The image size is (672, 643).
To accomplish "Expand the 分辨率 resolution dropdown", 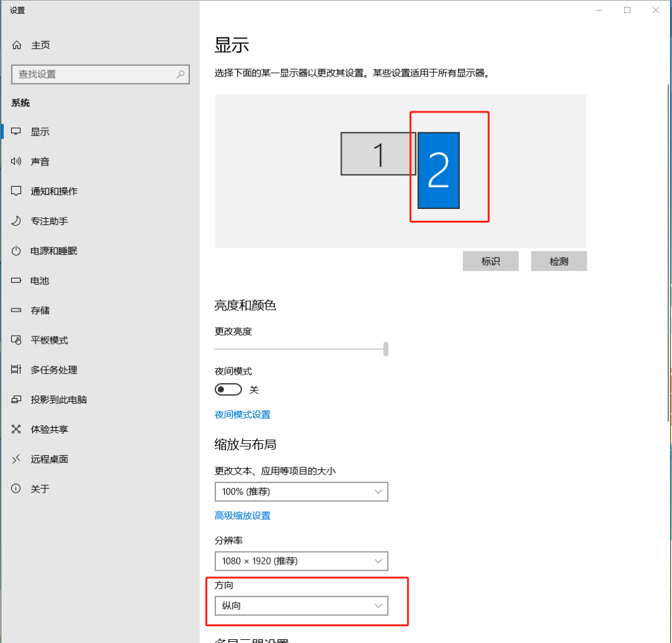I will pyautogui.click(x=301, y=561).
